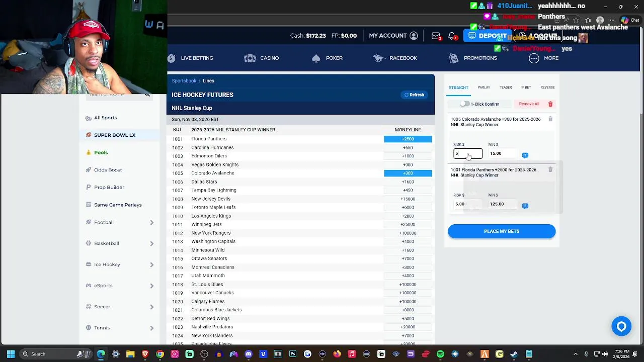
Task: Switch to the REVERSE bet tab
Action: (x=547, y=87)
